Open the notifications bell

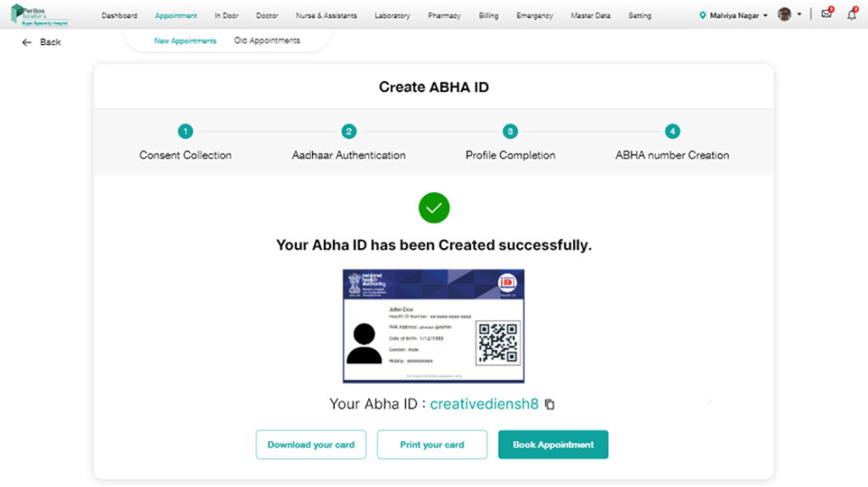(x=851, y=14)
